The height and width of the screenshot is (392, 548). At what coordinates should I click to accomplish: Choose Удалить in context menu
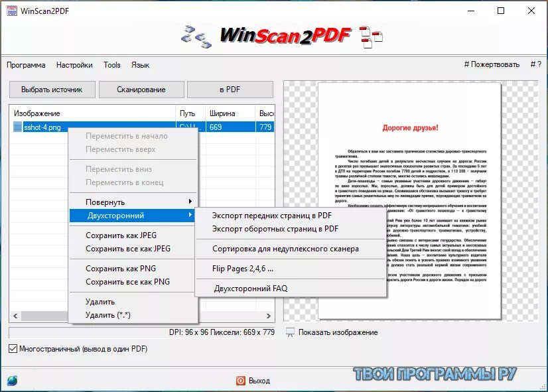133,302
